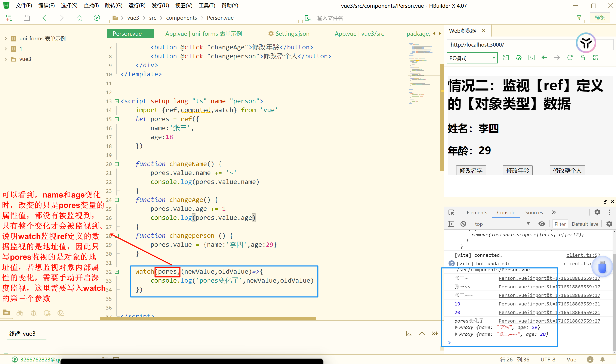This screenshot has height=364, width=616.
Task: Collapse the changeName function fold marker
Action: coord(117,164)
